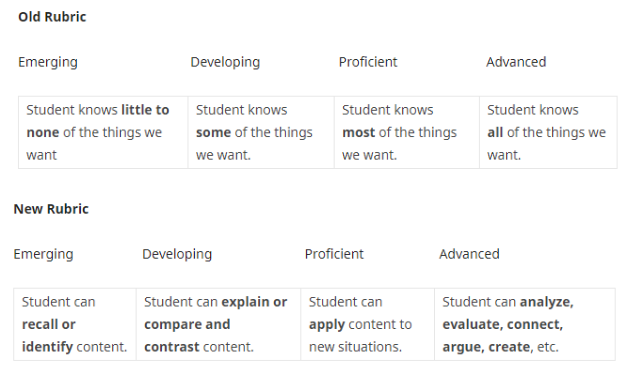This screenshot has height=372, width=640.
Task: Click bold word 'most' in Proficient cell
Action: (358, 133)
